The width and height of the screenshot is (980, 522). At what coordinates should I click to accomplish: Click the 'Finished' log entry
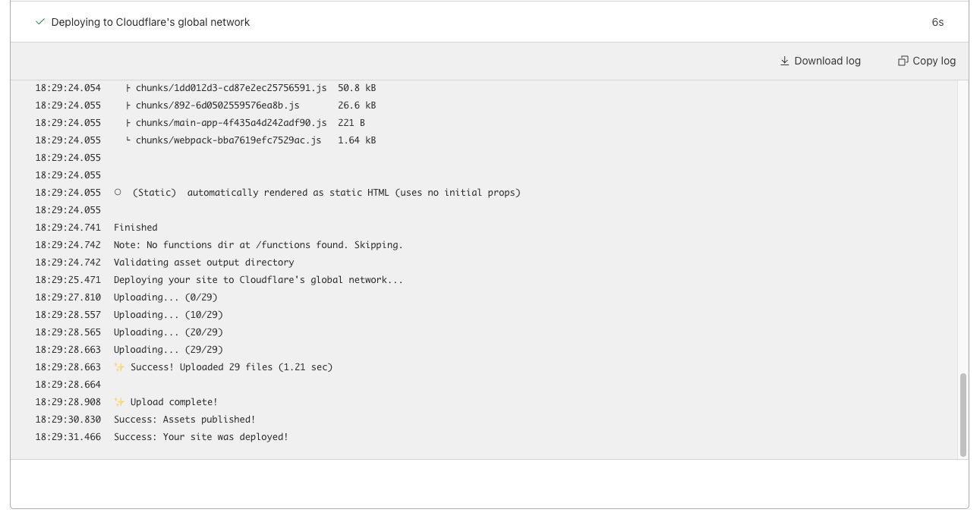click(x=136, y=228)
